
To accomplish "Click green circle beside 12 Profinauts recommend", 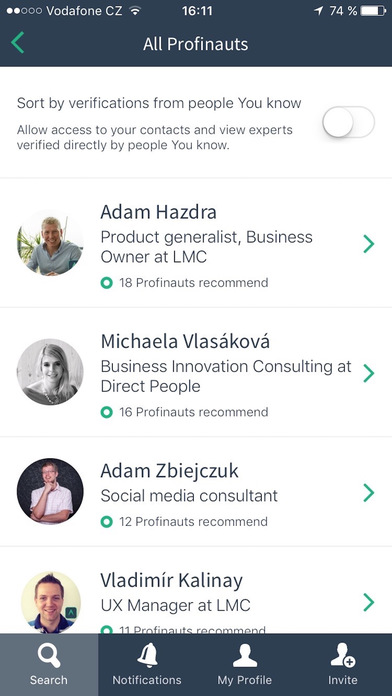I will 107,522.
